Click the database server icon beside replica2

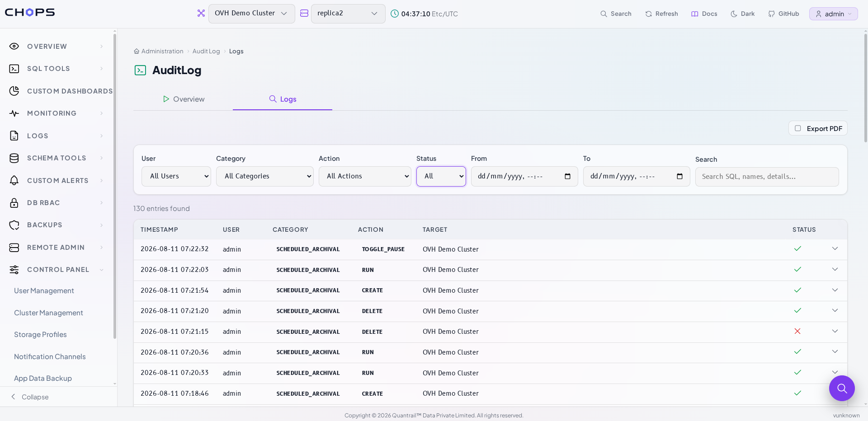304,14
